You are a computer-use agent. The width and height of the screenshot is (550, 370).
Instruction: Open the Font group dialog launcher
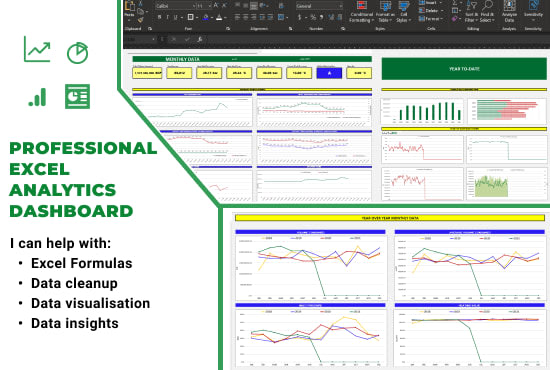pos(228,29)
